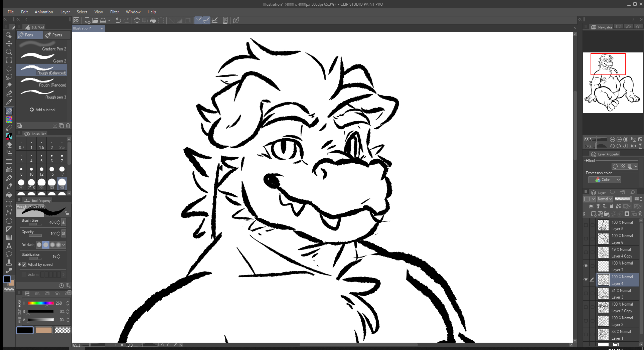644x350 pixels.
Task: Hide Layer 4 visibility eye
Action: pos(586,280)
